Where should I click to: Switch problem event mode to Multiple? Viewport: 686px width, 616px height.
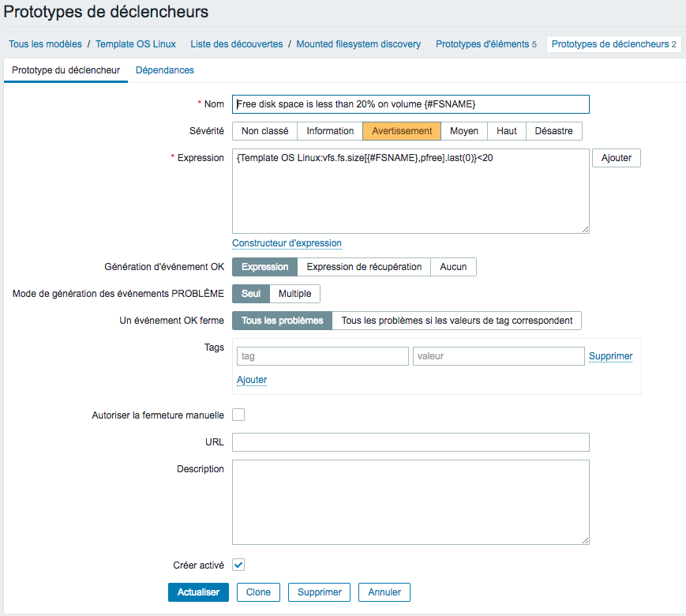click(x=295, y=293)
